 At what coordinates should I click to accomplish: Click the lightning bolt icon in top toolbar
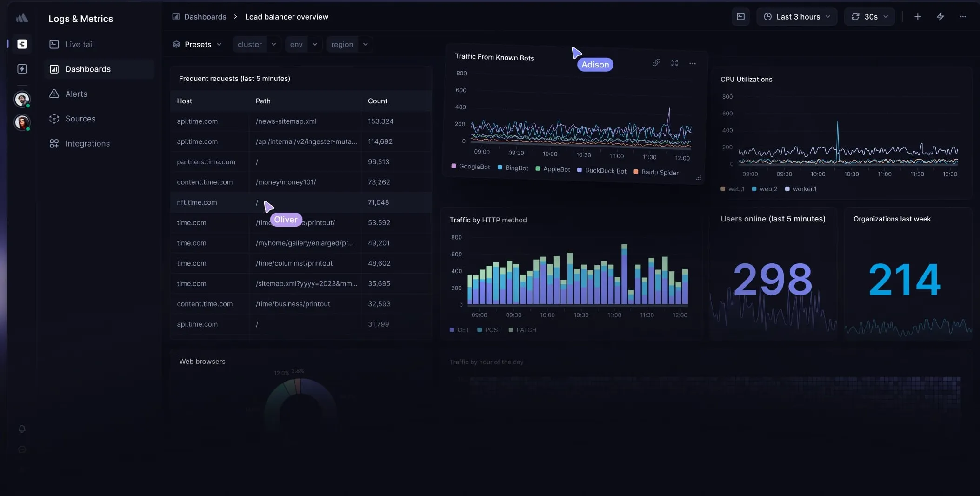(940, 17)
